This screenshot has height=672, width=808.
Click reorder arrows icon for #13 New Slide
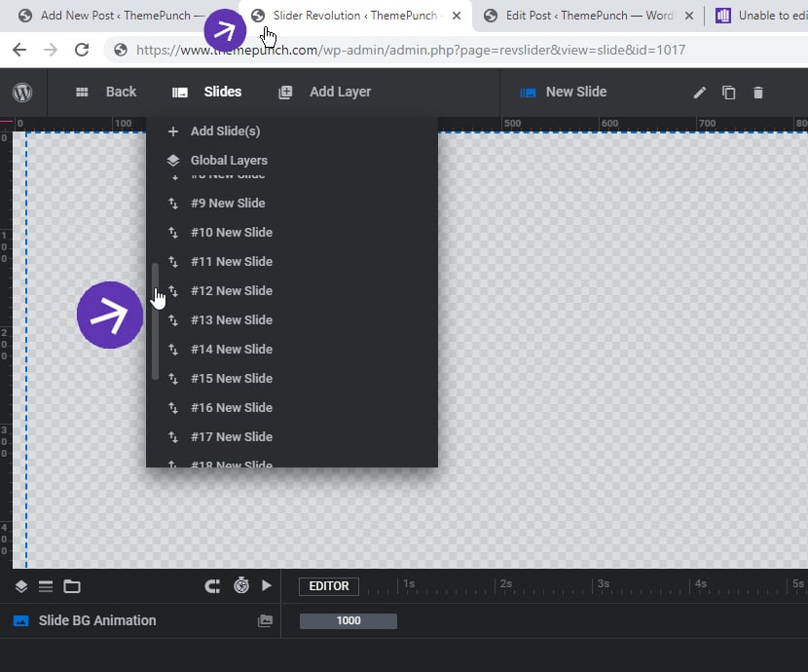(x=173, y=320)
